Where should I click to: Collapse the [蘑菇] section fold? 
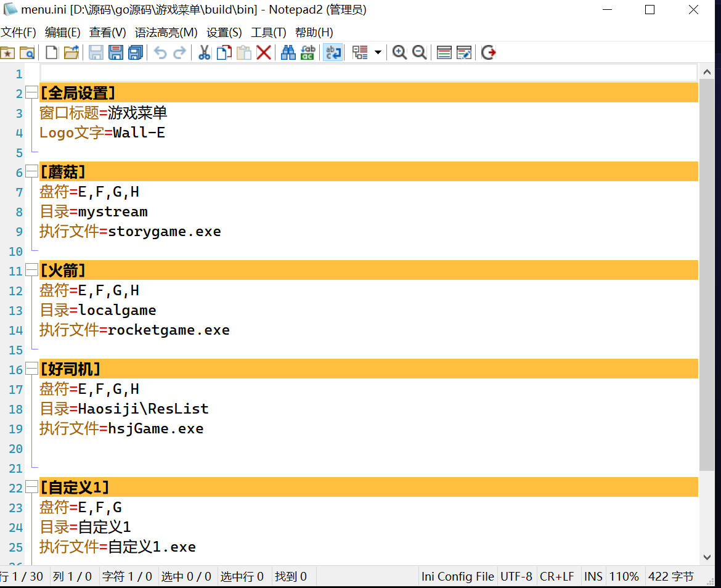coord(31,171)
